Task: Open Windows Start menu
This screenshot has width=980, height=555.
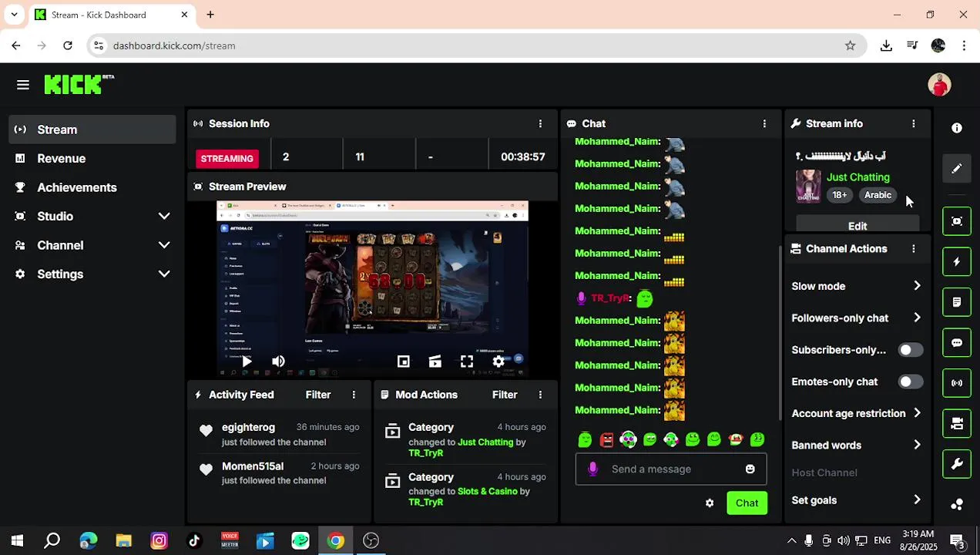Action: coord(17,541)
